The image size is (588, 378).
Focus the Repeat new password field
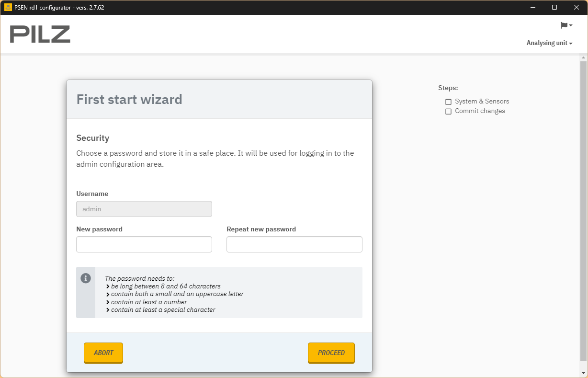click(294, 244)
